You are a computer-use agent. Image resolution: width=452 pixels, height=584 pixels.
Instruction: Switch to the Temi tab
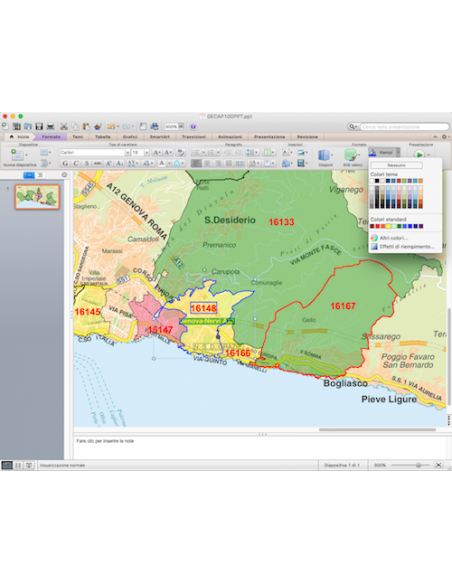pyautogui.click(x=77, y=137)
